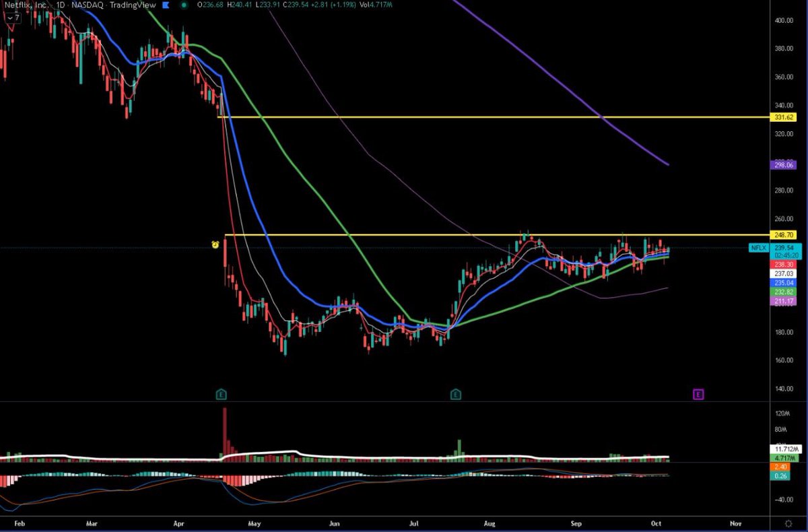Click the 237.03 white moving average label
The height and width of the screenshot is (532, 808).
coord(784,274)
